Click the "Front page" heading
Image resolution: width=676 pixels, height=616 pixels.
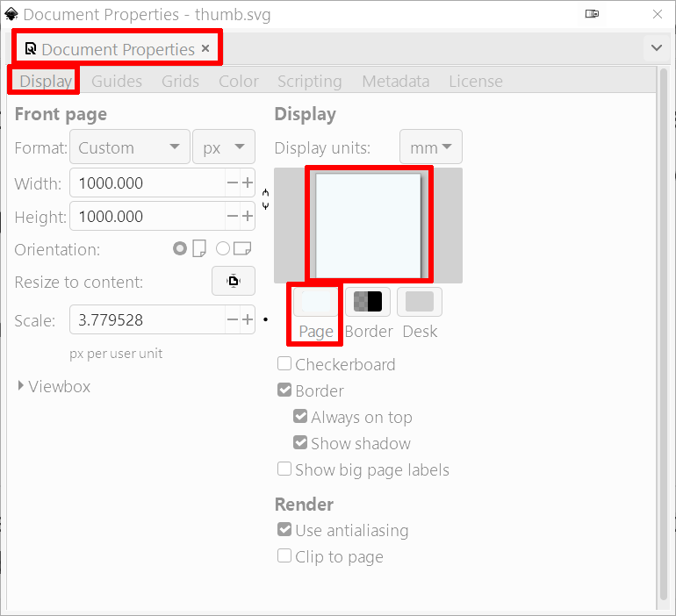pyautogui.click(x=61, y=114)
